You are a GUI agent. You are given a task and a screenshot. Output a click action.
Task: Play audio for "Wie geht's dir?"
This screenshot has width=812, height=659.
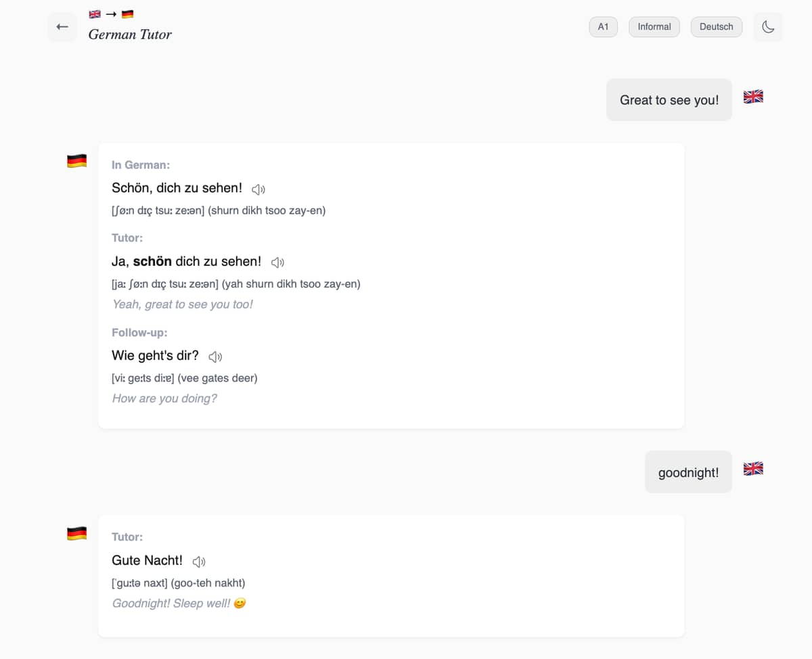coord(215,357)
